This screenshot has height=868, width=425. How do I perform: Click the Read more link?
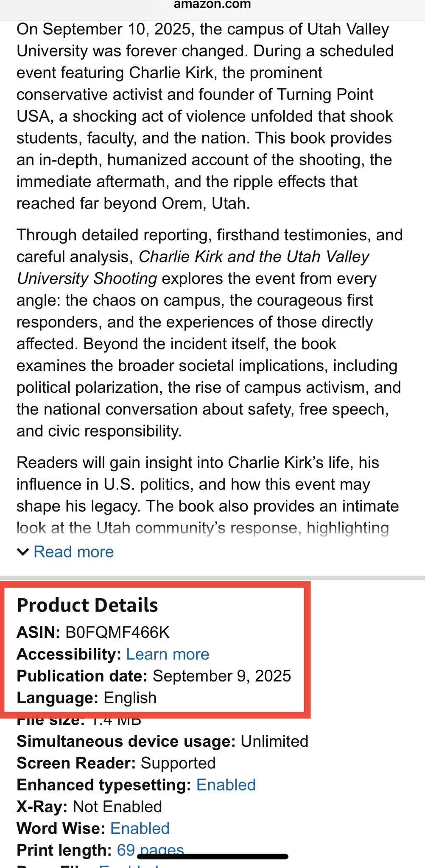[x=74, y=552]
